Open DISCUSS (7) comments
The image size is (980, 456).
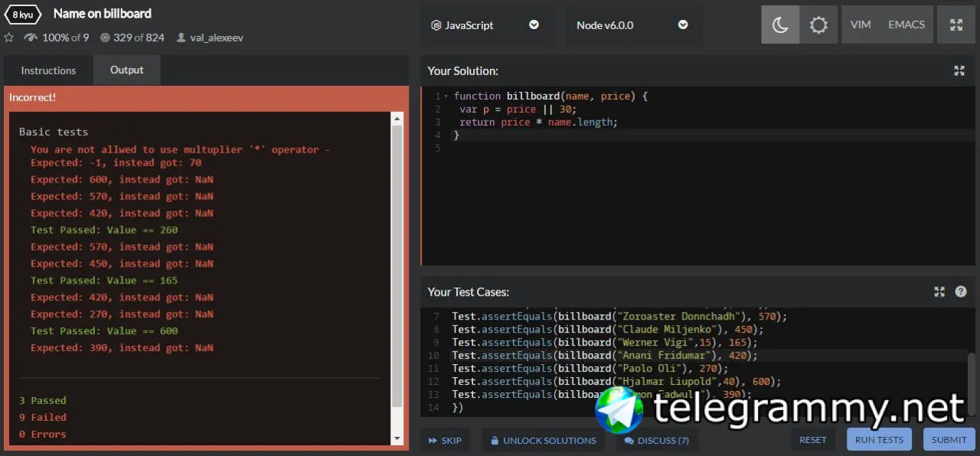(x=657, y=440)
